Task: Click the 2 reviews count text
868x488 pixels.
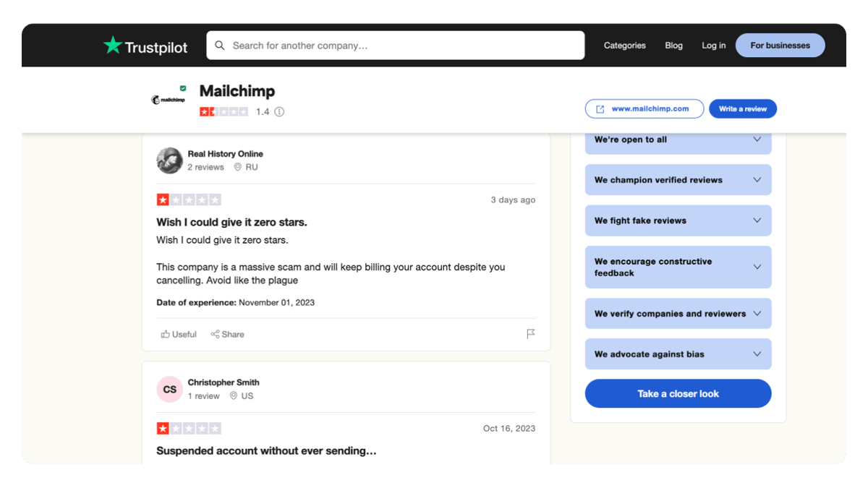Action: [205, 167]
